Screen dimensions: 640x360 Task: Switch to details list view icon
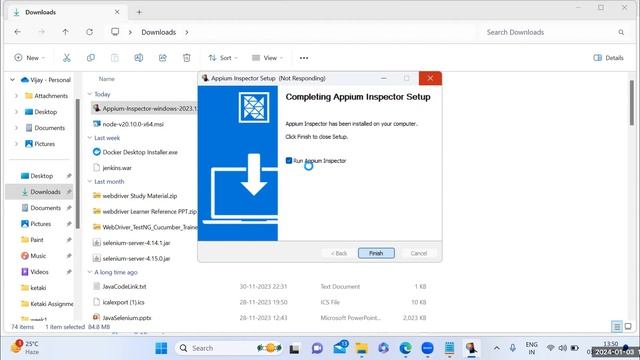click(x=617, y=326)
